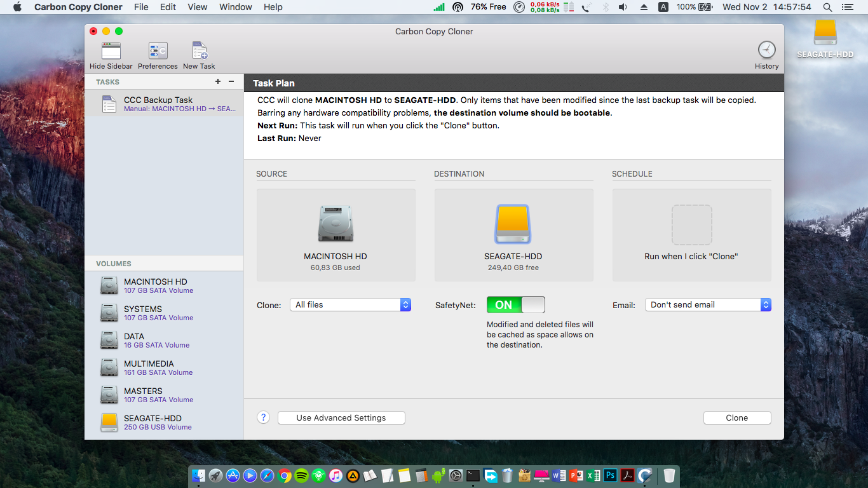Image resolution: width=868 pixels, height=488 pixels.
Task: Open Terminal from the Dock
Action: tap(473, 475)
